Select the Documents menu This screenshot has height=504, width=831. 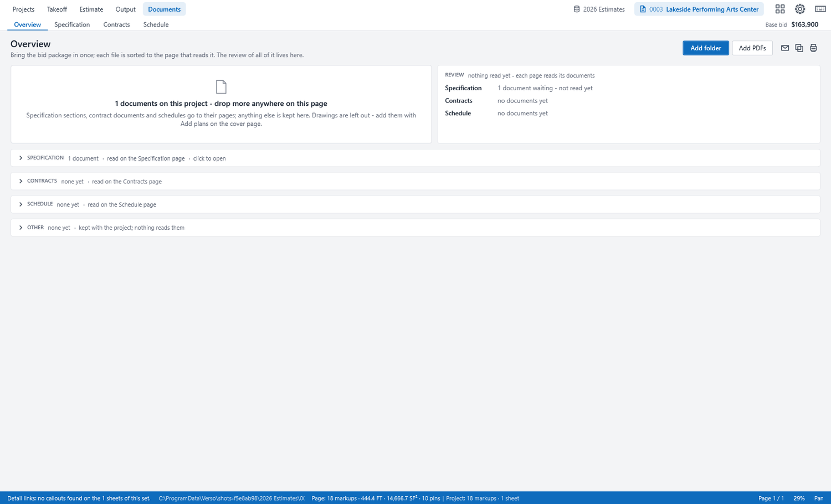pos(164,9)
